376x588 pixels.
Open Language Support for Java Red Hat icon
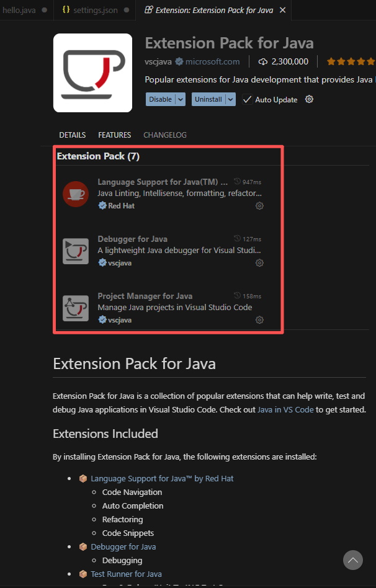point(76,194)
